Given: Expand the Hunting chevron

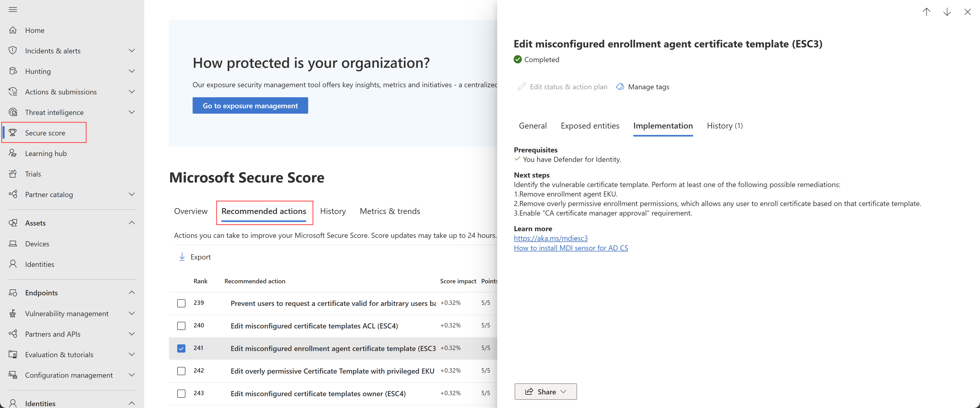Looking at the screenshot, I should [132, 71].
